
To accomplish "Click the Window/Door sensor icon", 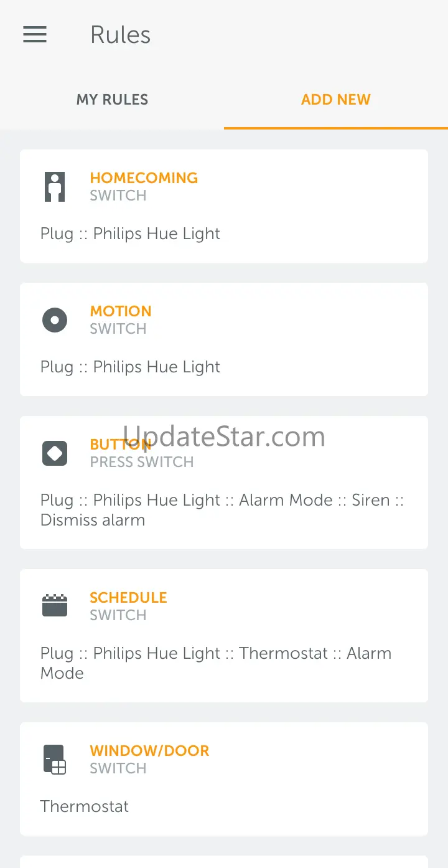I will 55,759.
